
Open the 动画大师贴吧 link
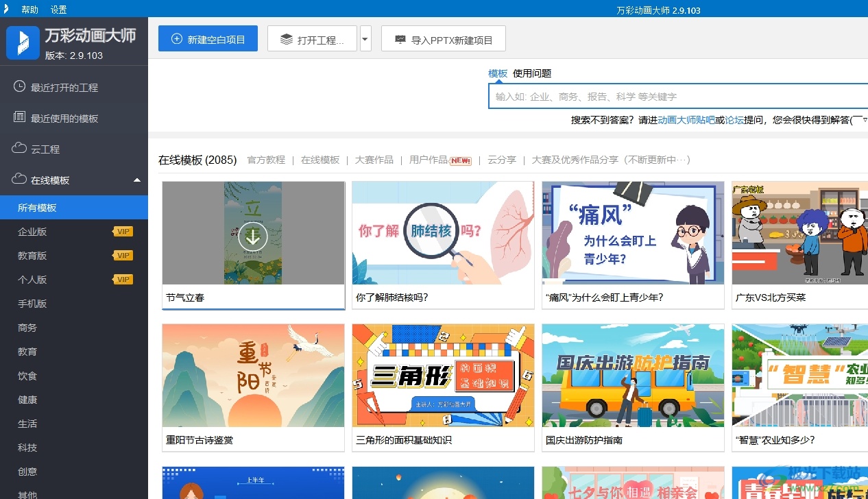point(686,120)
